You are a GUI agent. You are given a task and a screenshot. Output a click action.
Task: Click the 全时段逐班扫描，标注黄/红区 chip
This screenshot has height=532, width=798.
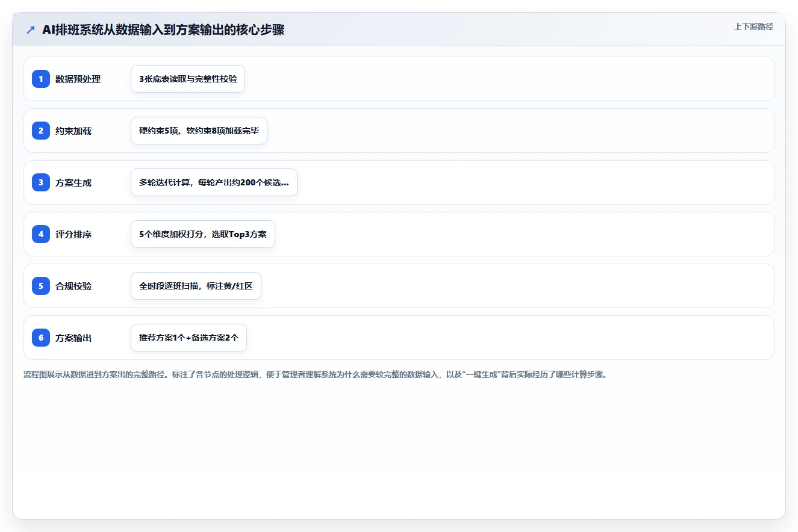tap(196, 286)
